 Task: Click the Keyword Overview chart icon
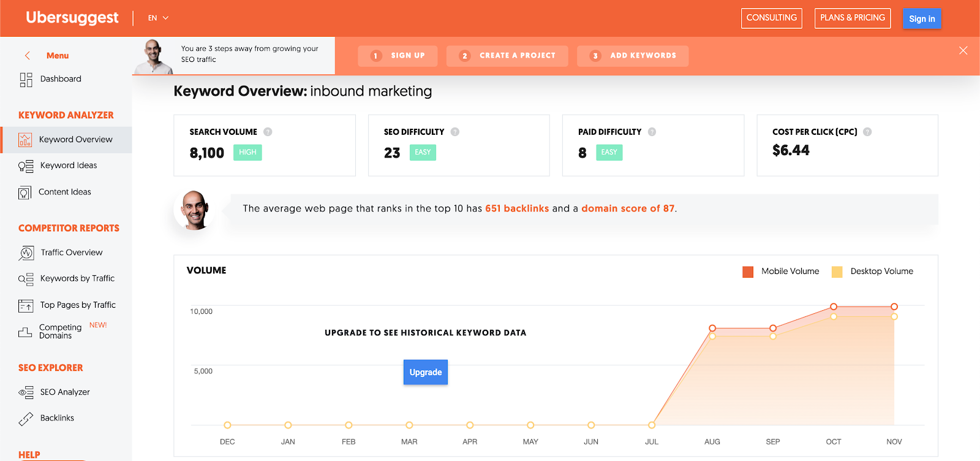(x=25, y=140)
